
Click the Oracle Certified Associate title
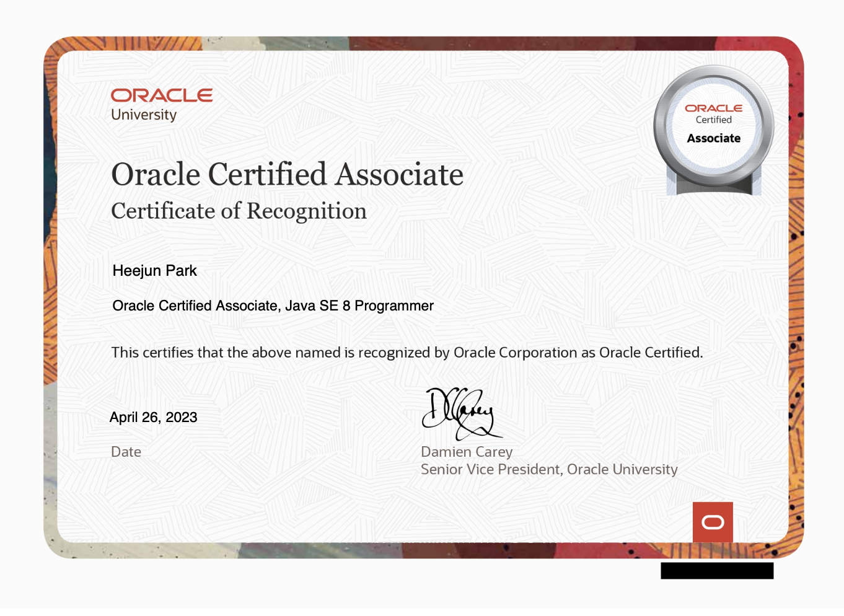click(x=287, y=175)
